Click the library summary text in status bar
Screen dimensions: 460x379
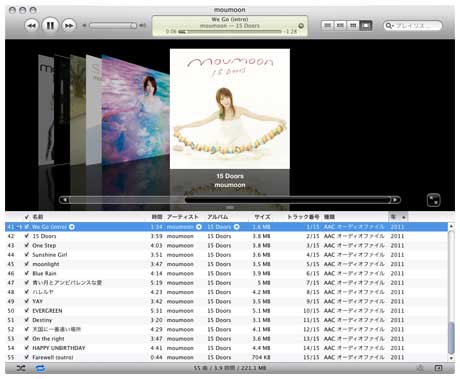(230, 368)
